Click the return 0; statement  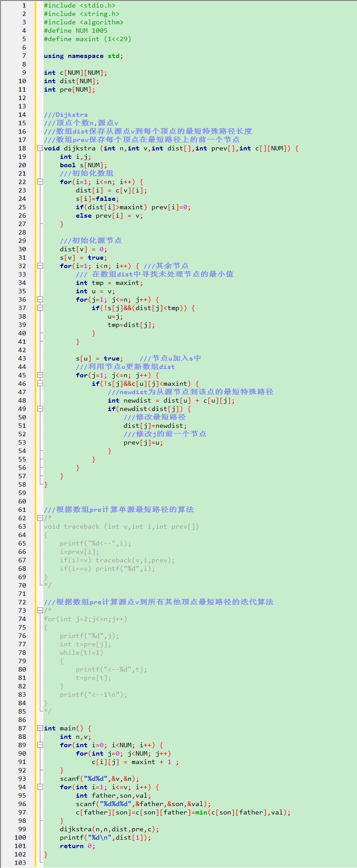(x=78, y=846)
